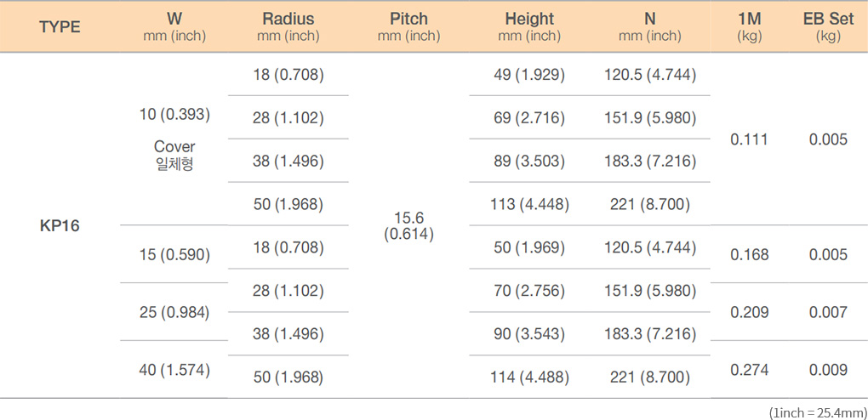
Task: Select the Height column header
Action: point(529,26)
